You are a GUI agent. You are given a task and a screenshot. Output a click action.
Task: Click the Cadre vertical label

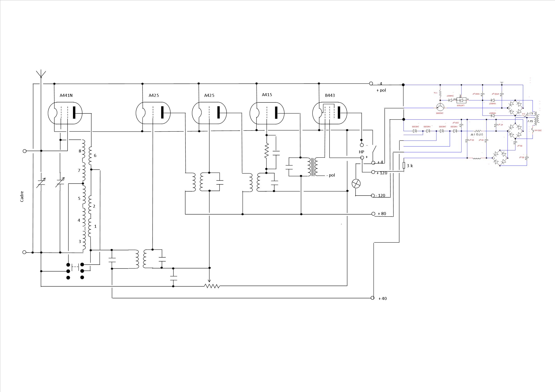pyautogui.click(x=22, y=196)
